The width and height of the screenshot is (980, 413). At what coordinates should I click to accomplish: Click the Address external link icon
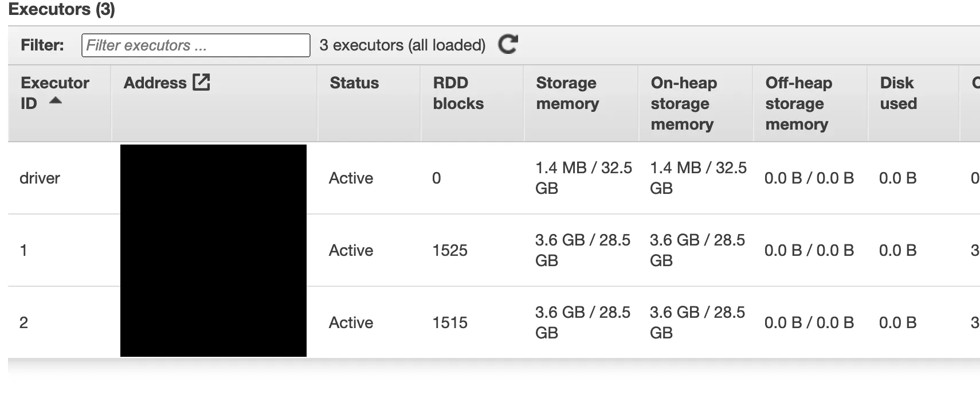pos(201,83)
